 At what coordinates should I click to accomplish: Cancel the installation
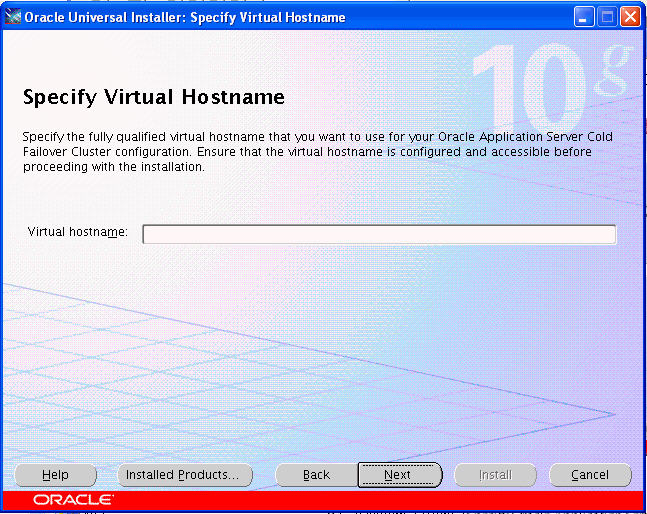pyautogui.click(x=590, y=475)
